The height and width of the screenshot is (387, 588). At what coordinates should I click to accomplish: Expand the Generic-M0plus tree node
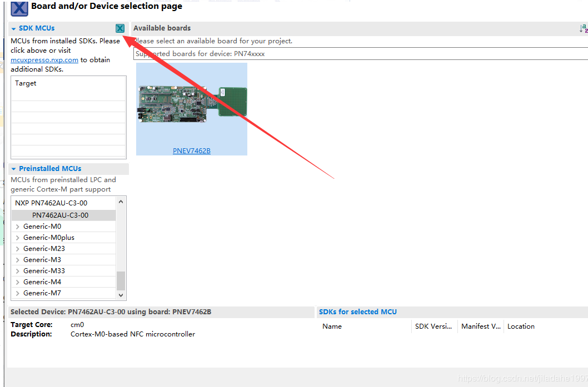(x=18, y=238)
